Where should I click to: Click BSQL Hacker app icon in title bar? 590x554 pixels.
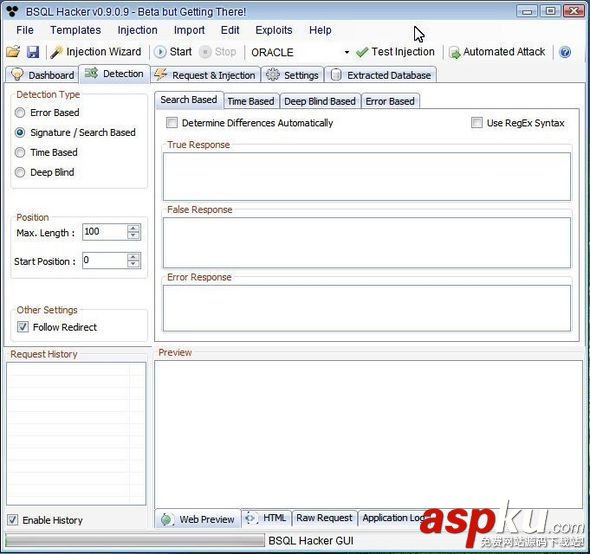12,11
